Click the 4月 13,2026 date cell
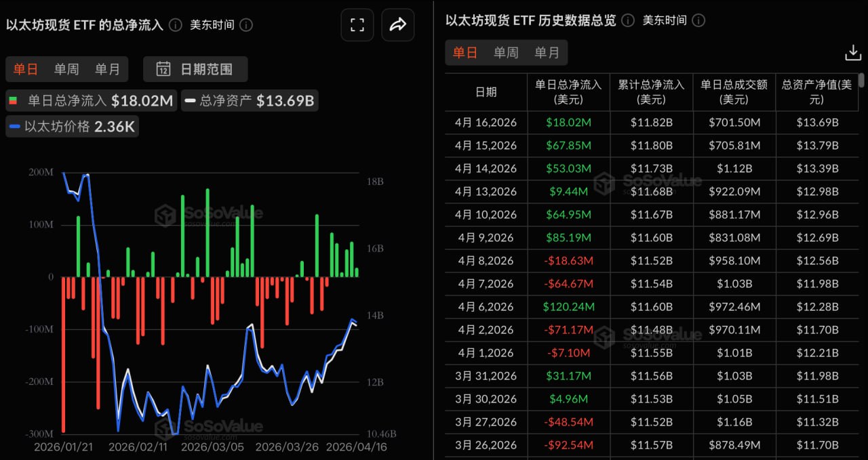Viewport: 868px width, 460px height. point(486,192)
